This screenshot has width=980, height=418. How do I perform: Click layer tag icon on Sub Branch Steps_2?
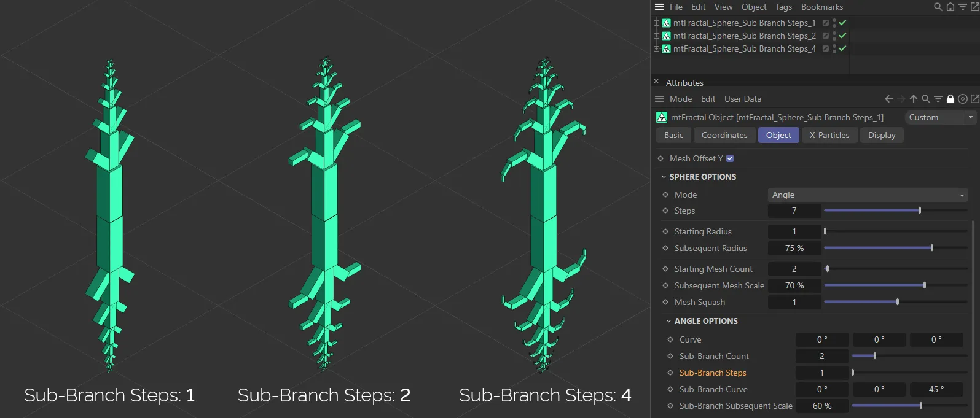[x=826, y=36]
